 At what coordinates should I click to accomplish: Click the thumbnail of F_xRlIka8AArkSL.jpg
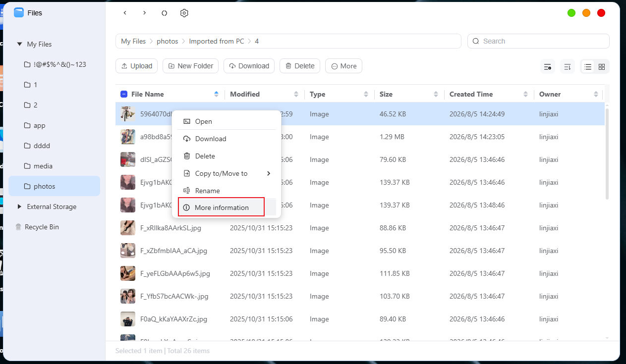[128, 228]
